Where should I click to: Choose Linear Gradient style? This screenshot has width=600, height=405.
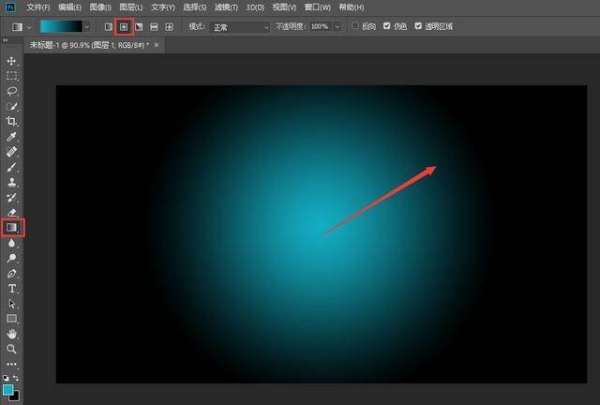coord(108,27)
